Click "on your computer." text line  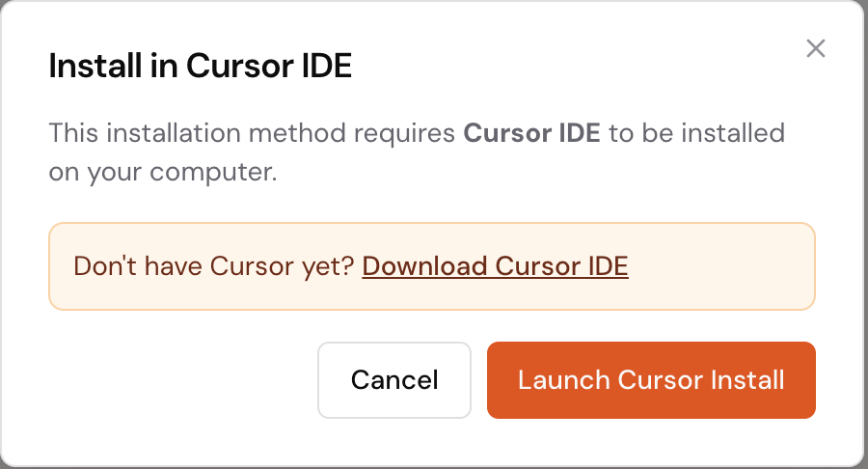pos(163,174)
